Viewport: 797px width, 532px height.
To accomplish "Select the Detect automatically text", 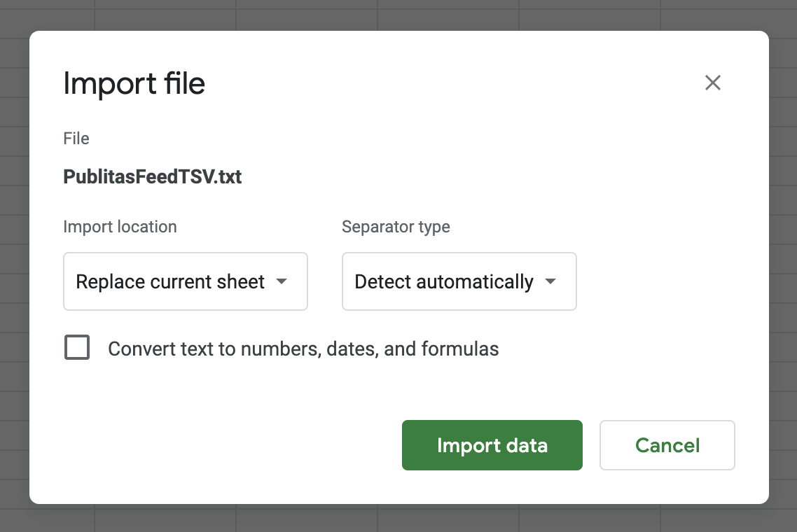I will coord(444,281).
